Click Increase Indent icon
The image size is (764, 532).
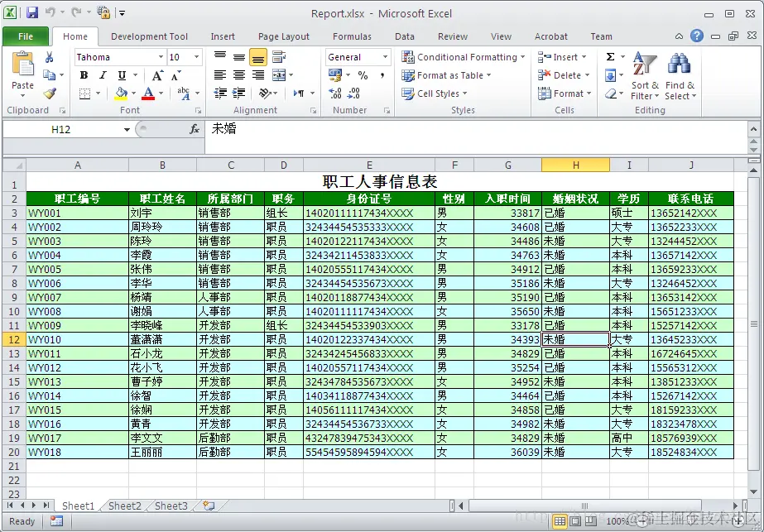pyautogui.click(x=238, y=93)
